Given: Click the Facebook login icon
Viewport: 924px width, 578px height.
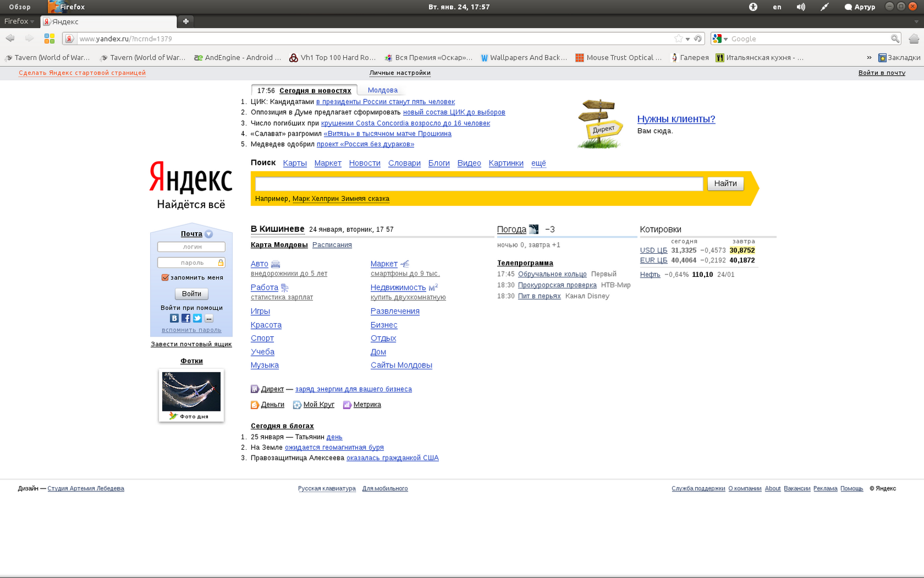Looking at the screenshot, I should click(186, 318).
